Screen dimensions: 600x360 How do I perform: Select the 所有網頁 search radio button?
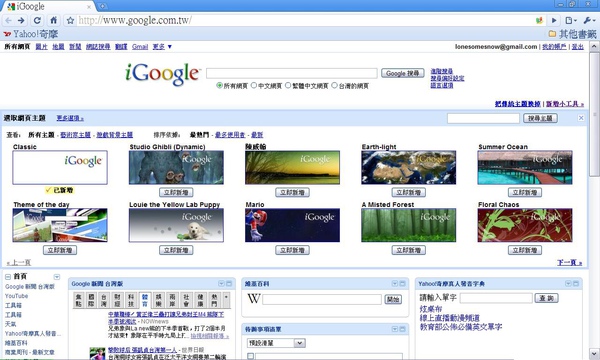coord(219,85)
